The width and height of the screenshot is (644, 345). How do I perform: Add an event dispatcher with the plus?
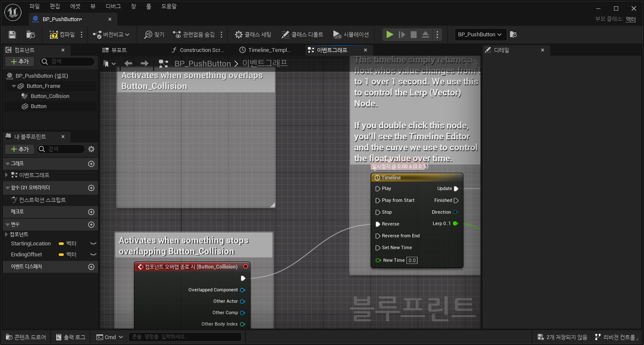pyautogui.click(x=91, y=267)
